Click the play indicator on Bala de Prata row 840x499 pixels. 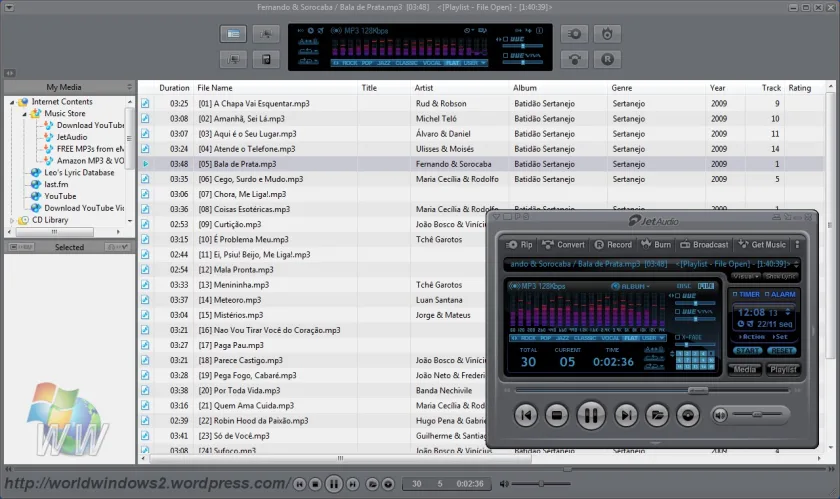pos(145,164)
